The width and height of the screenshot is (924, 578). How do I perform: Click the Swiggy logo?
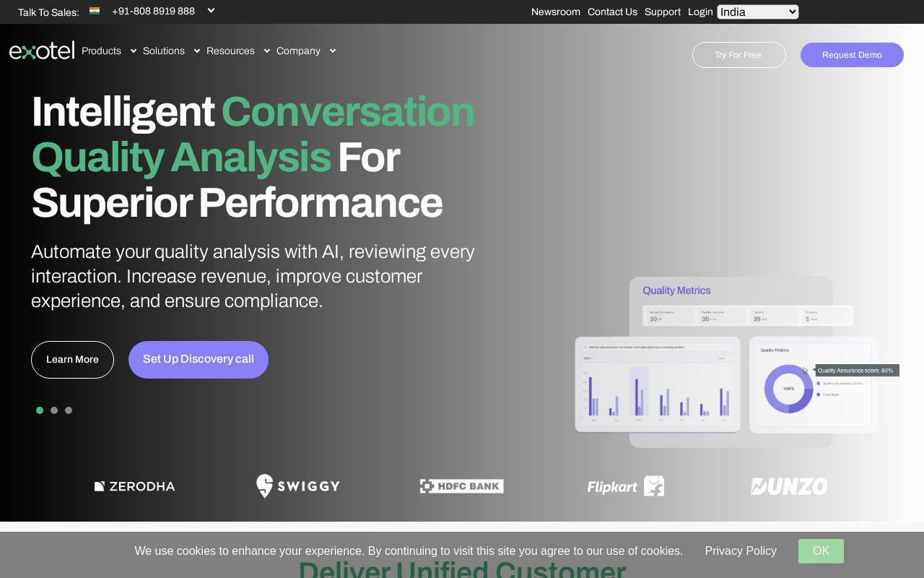298,486
